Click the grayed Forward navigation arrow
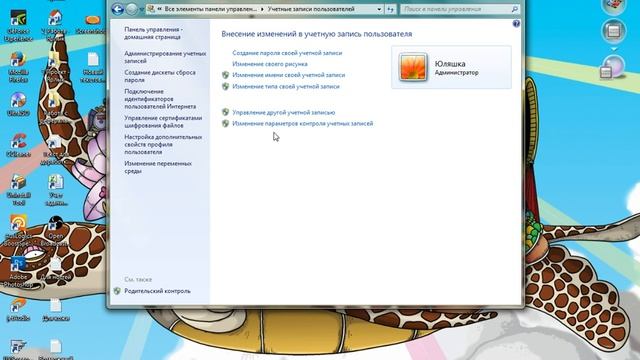Screen dimensions: 640x360 click(x=132, y=9)
